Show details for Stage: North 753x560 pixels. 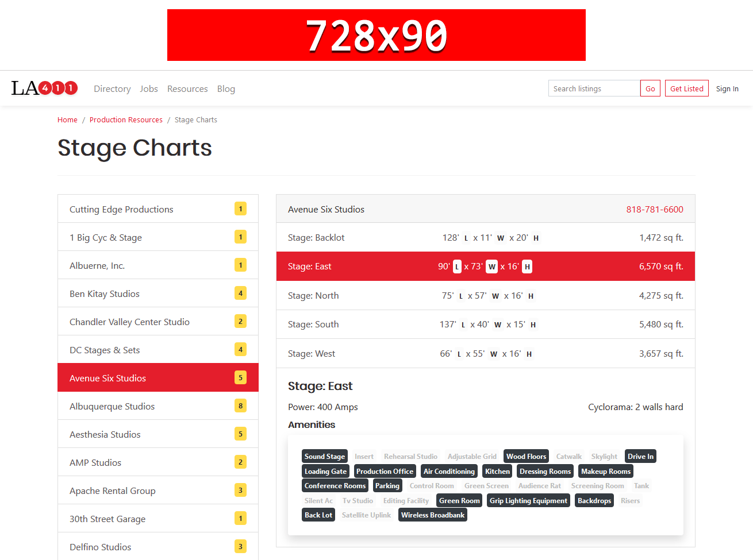[x=486, y=295]
